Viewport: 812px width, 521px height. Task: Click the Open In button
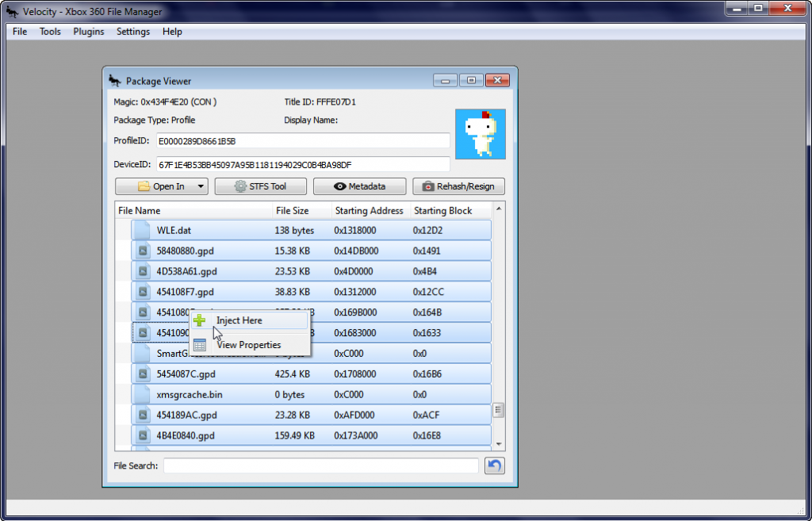tap(163, 186)
